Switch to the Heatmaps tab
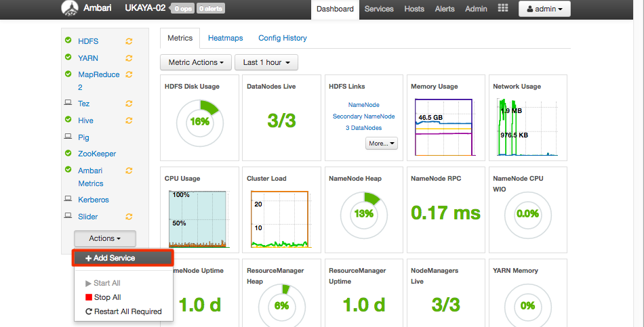Image resolution: width=644 pixels, height=327 pixels. pyautogui.click(x=226, y=38)
